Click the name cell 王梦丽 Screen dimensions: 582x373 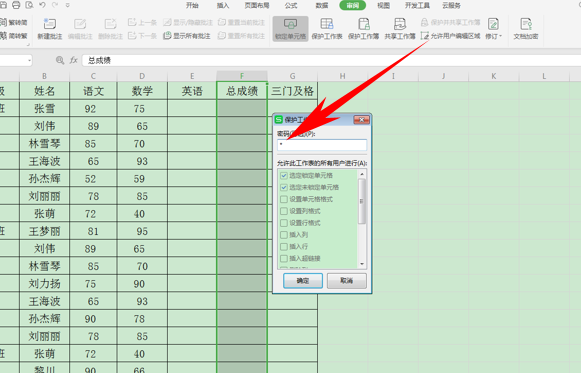point(45,231)
